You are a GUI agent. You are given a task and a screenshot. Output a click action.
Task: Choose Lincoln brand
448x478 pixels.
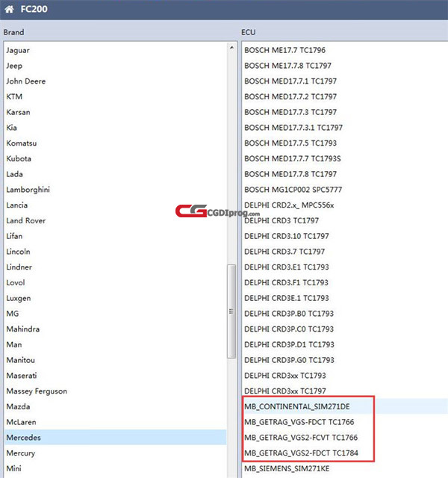[x=18, y=252]
